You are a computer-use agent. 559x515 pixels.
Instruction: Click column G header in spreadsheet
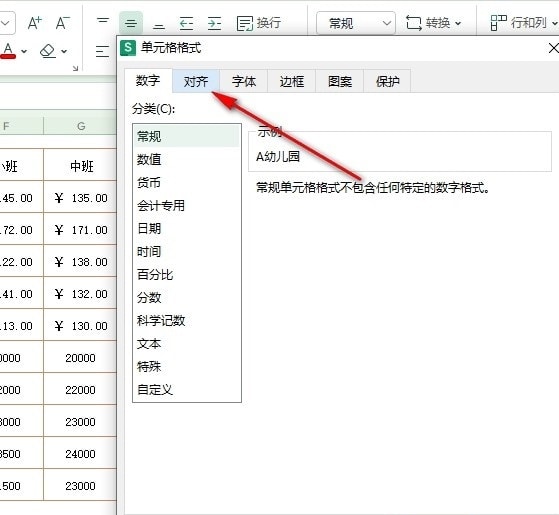[x=81, y=126]
